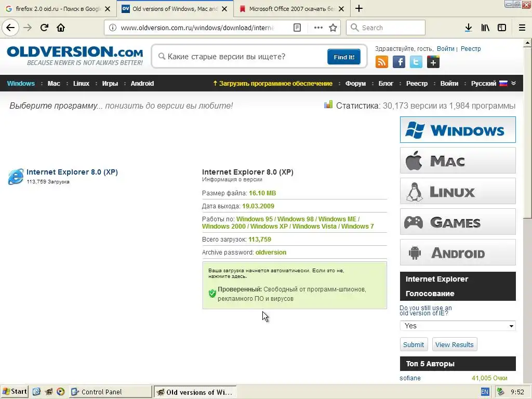Click the Find It! search button
The image size is (532, 399).
(x=344, y=57)
